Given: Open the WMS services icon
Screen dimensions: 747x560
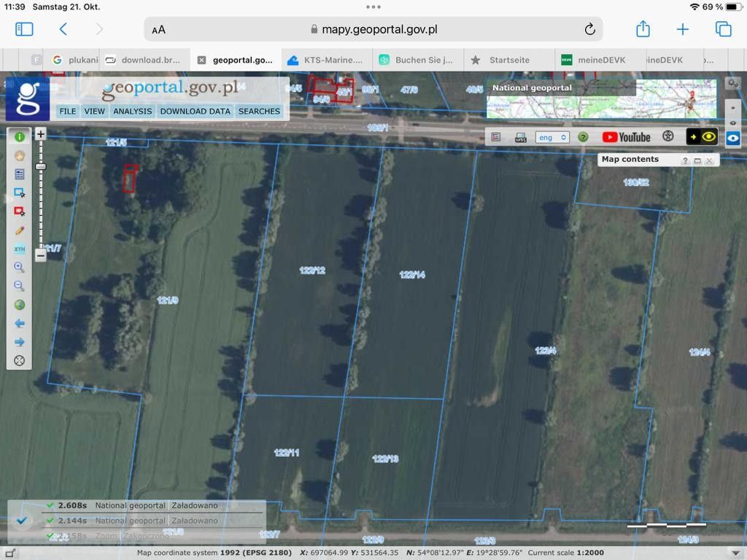Looking at the screenshot, I should pos(521,137).
